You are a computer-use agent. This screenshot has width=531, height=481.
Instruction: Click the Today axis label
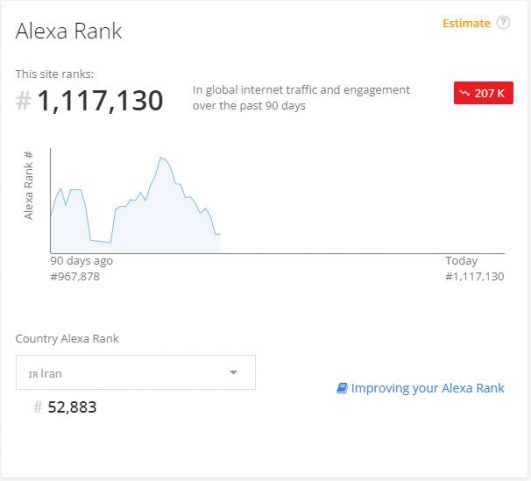462,261
